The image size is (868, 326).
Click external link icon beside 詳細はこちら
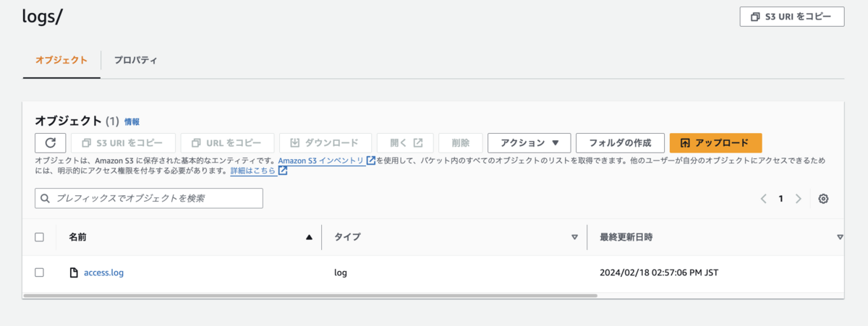tap(283, 171)
